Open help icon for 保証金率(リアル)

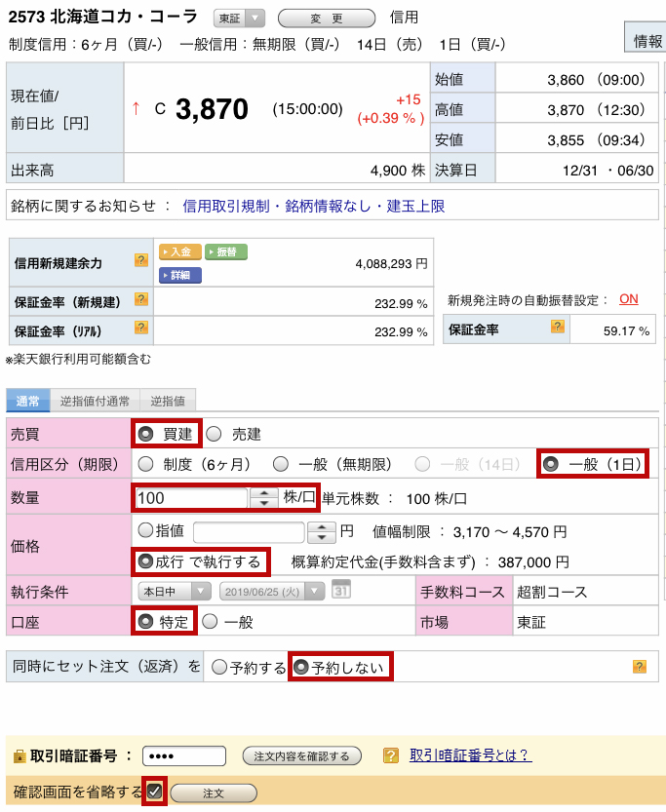pyautogui.click(x=140, y=328)
